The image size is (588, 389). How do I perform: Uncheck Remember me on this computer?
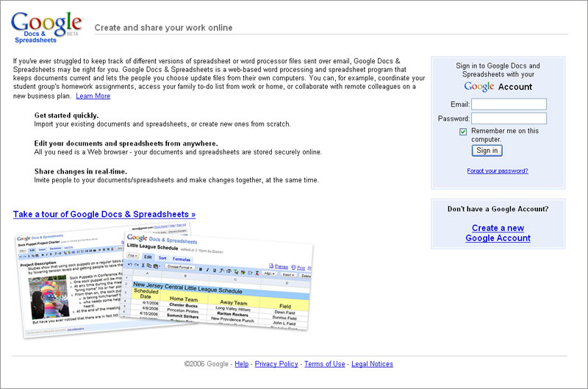(463, 132)
